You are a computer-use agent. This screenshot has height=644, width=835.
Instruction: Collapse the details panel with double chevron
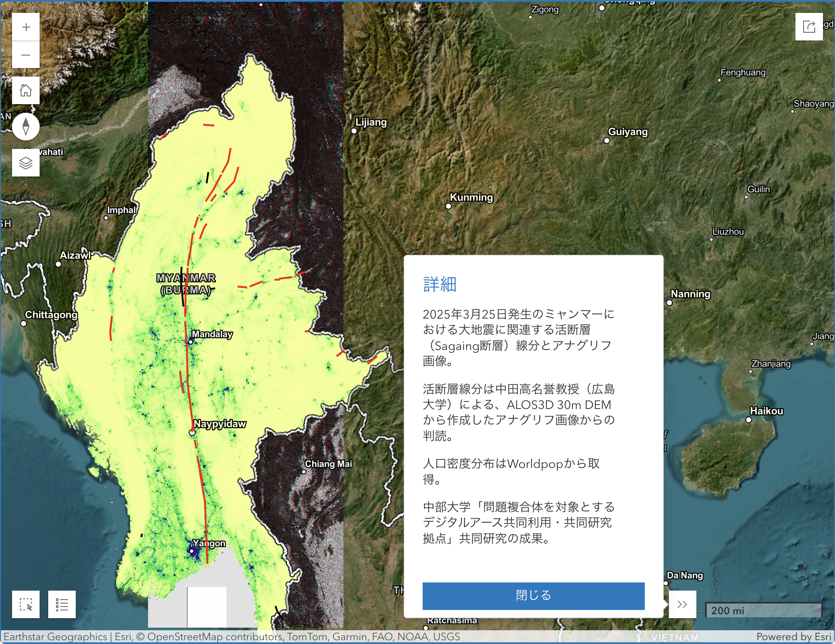pos(682,604)
